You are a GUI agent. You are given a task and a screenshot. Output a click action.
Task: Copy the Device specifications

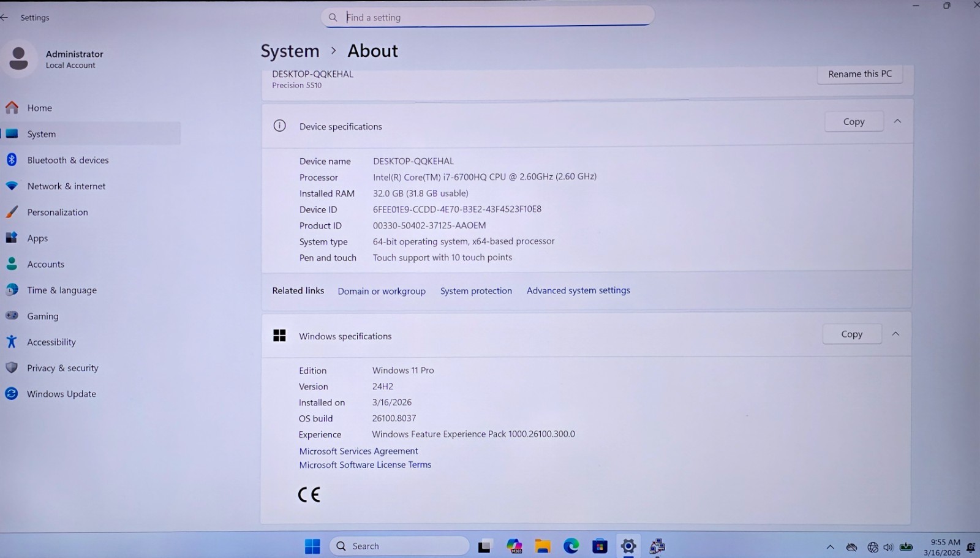[854, 121]
